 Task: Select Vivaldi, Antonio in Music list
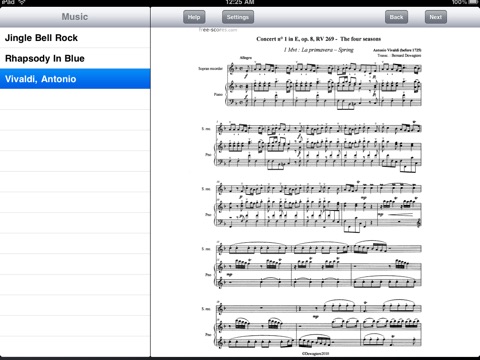point(75,79)
